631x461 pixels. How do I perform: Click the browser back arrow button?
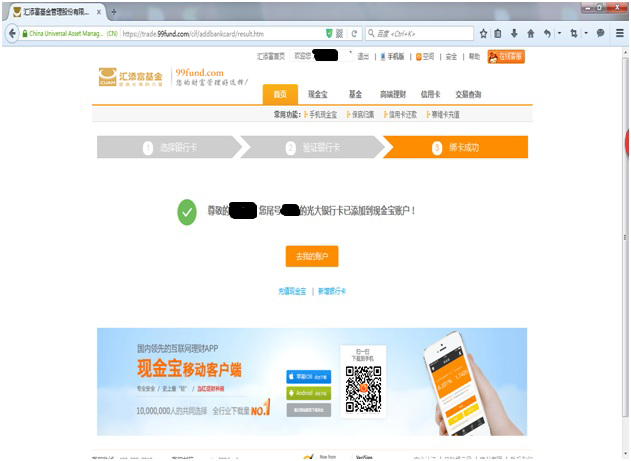tap(11, 33)
